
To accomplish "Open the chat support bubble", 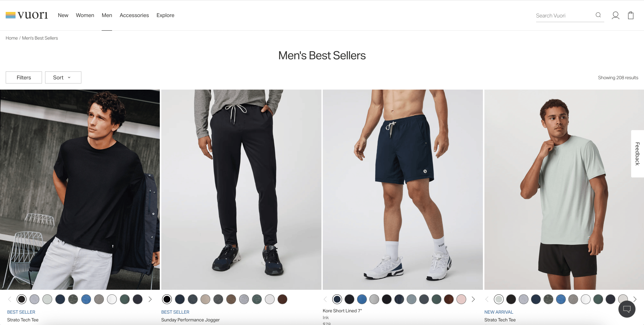I will point(627,309).
